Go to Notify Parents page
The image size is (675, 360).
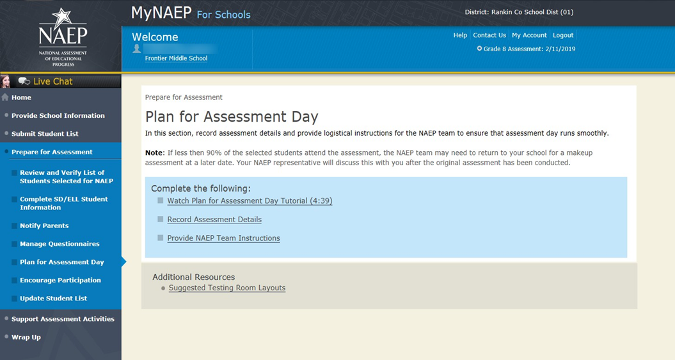pos(44,226)
